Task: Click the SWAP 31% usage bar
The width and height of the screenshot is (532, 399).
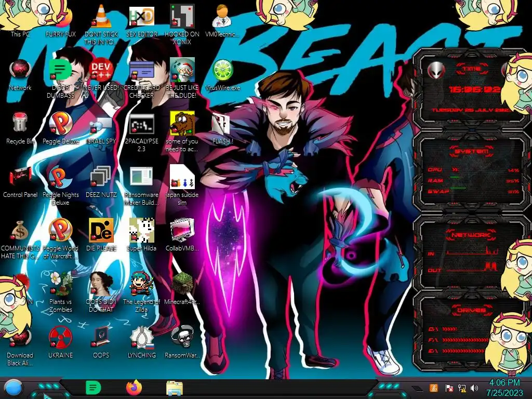Action: (x=473, y=191)
